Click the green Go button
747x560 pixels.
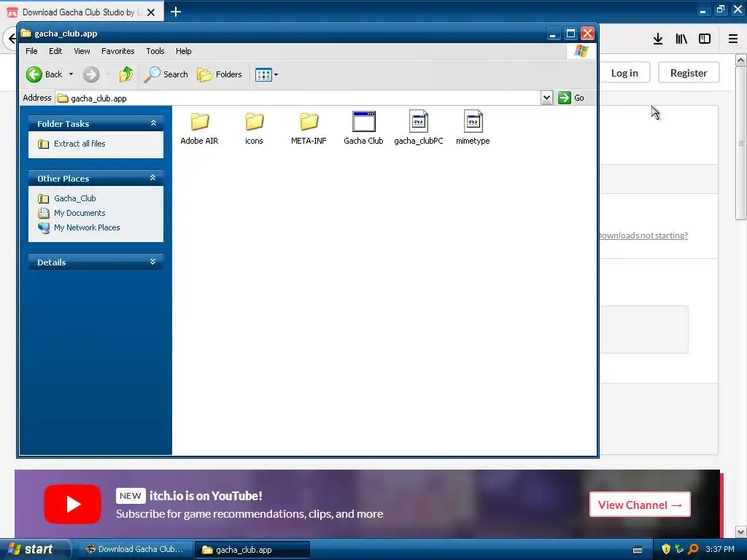571,98
